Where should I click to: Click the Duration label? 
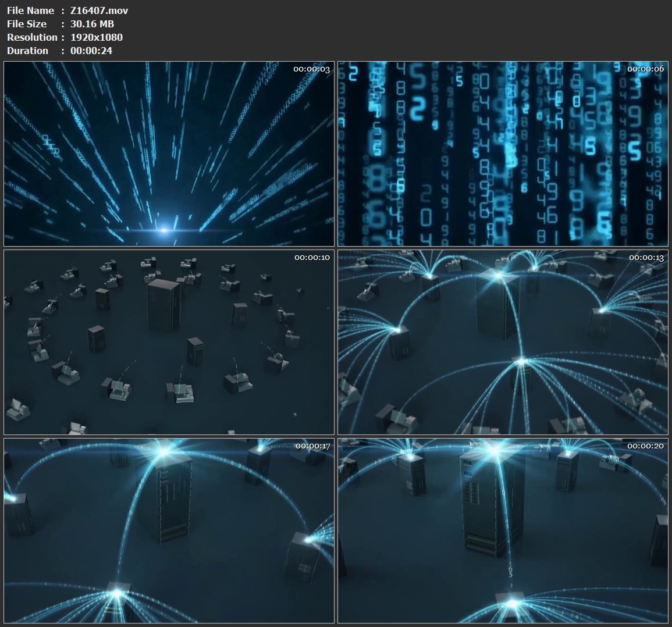pyautogui.click(x=27, y=51)
